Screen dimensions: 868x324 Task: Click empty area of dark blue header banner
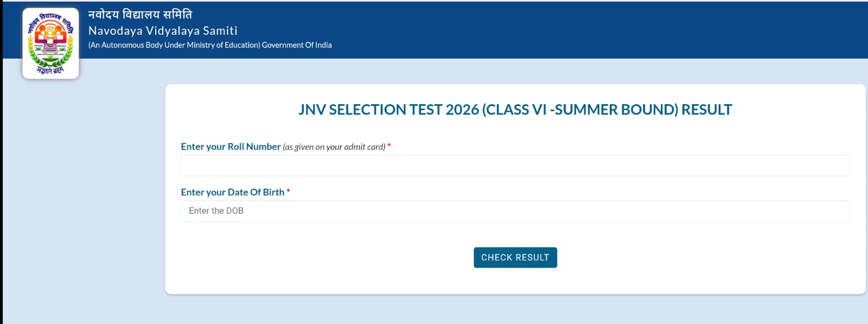click(x=597, y=30)
